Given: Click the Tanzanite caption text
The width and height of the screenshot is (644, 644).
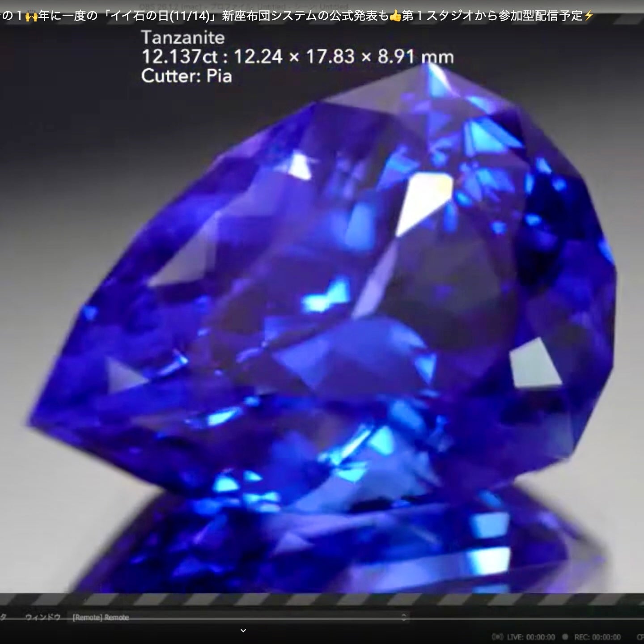Looking at the screenshot, I should [x=183, y=38].
